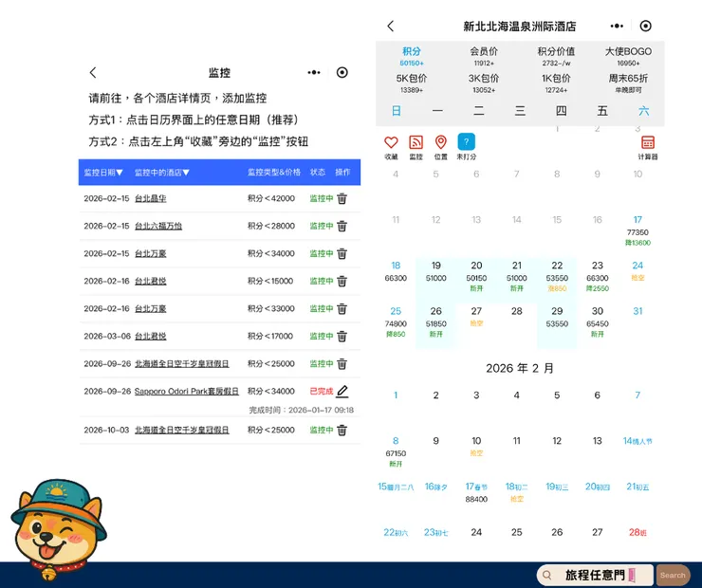Click 积分<42000 price cell
The width and height of the screenshot is (702, 588).
(x=271, y=198)
